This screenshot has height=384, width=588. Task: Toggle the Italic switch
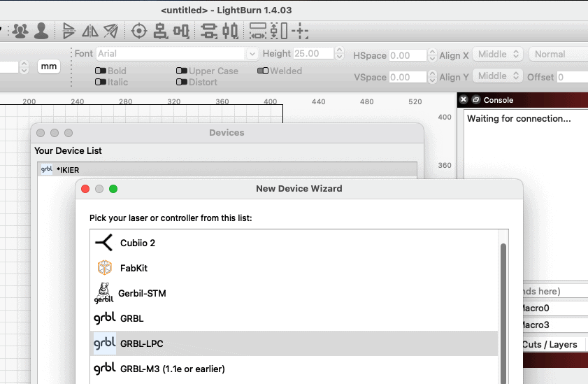point(101,82)
